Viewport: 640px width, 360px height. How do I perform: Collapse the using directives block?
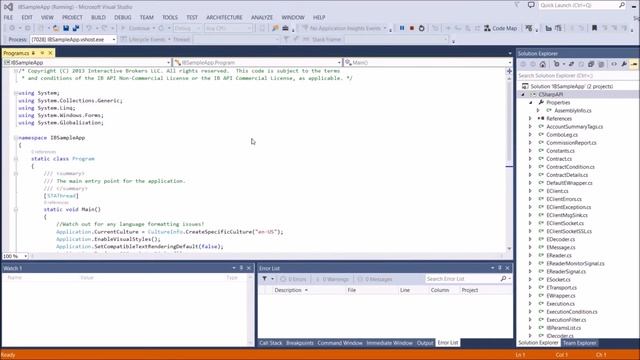16,93
